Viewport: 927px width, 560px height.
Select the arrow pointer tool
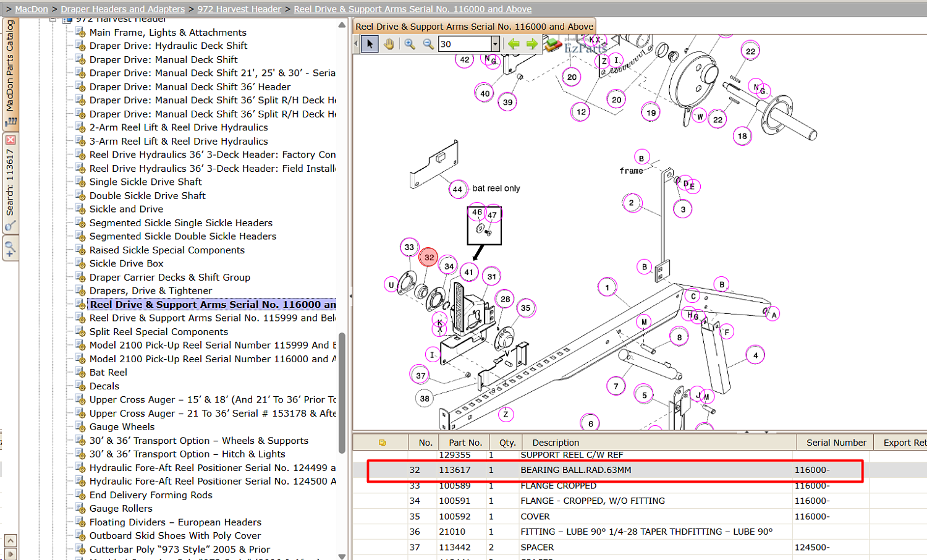click(x=370, y=44)
